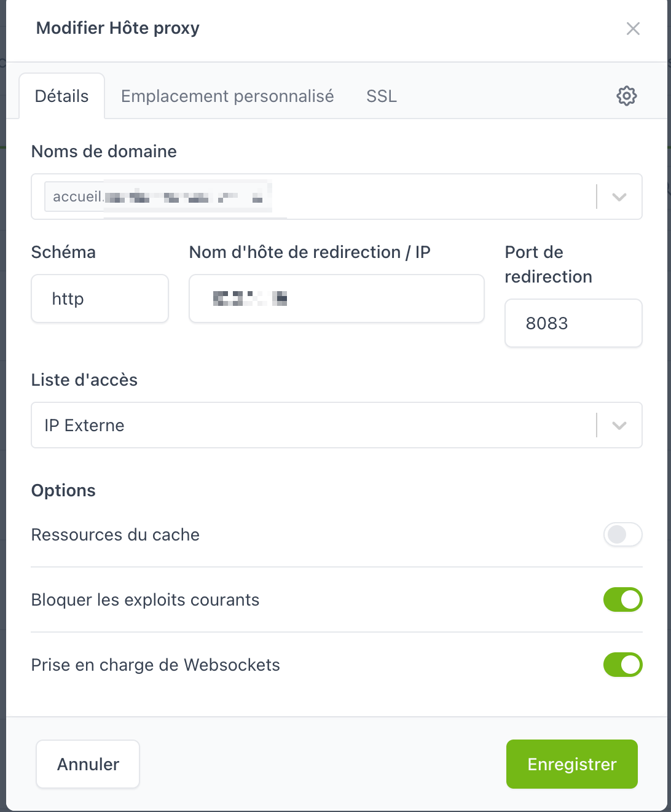Select the Détails tab

(61, 96)
